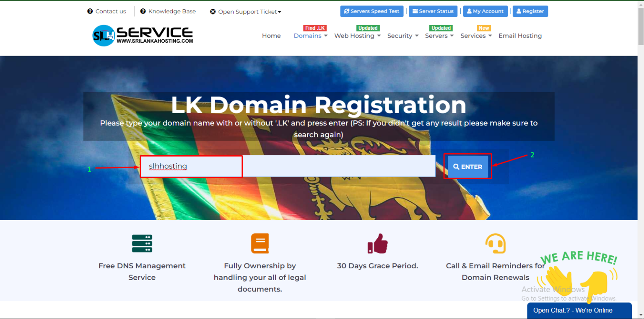Viewport: 644px width, 319px height.
Task: Go to the Home menu item
Action: tap(271, 36)
